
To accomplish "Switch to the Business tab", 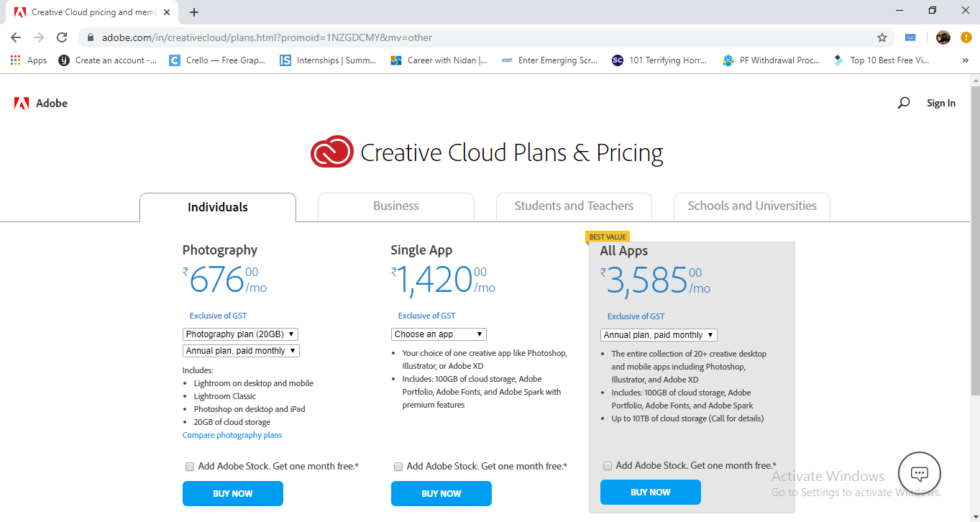I will [x=395, y=206].
